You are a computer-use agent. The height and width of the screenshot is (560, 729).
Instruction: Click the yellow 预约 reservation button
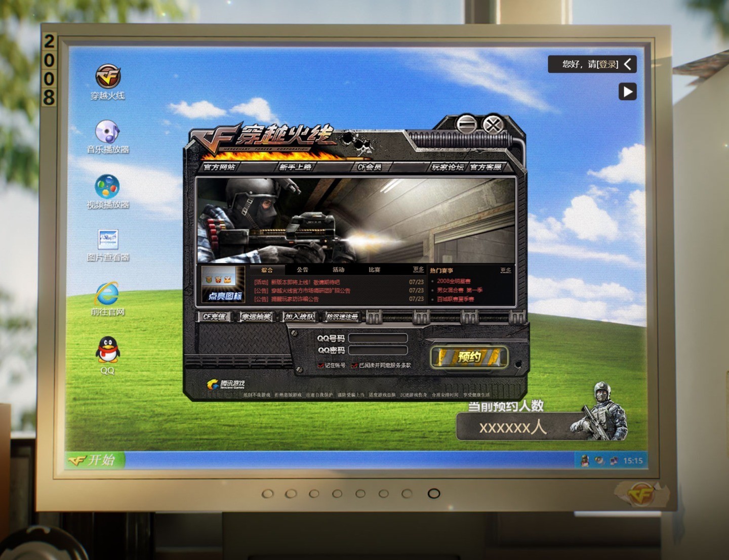(x=469, y=357)
